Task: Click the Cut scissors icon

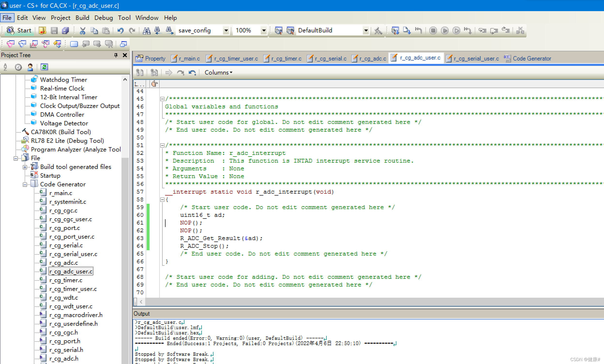Action: tap(82, 30)
